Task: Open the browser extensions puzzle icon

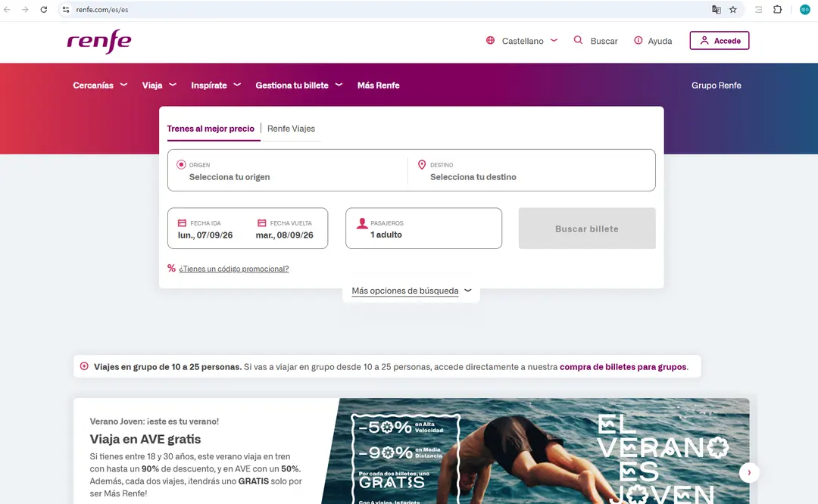Action: pos(777,9)
